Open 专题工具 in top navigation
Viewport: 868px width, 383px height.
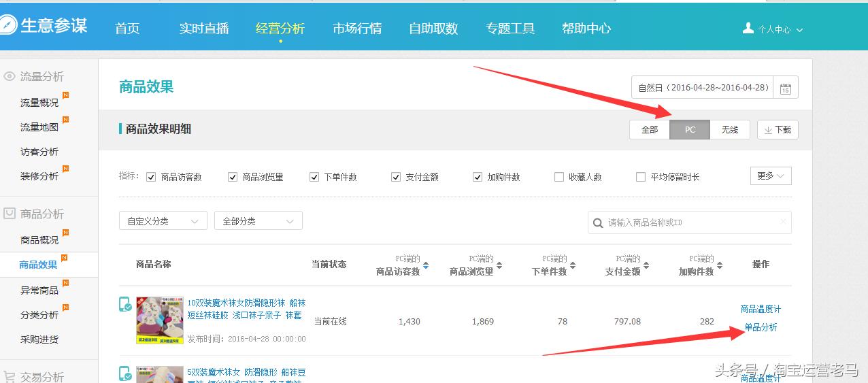click(510, 29)
